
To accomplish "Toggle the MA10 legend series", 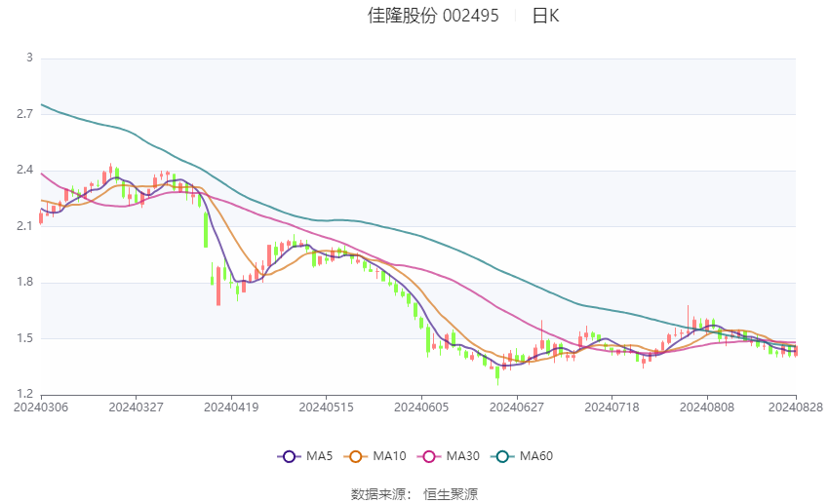I will (x=375, y=456).
